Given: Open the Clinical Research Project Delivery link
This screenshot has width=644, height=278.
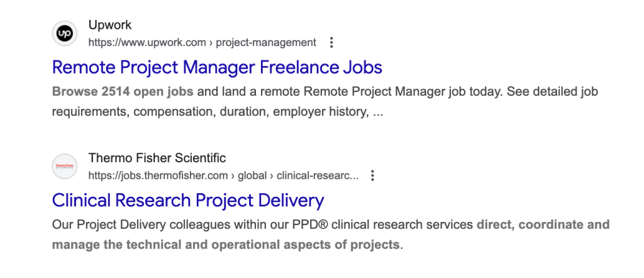Looking at the screenshot, I should (188, 200).
